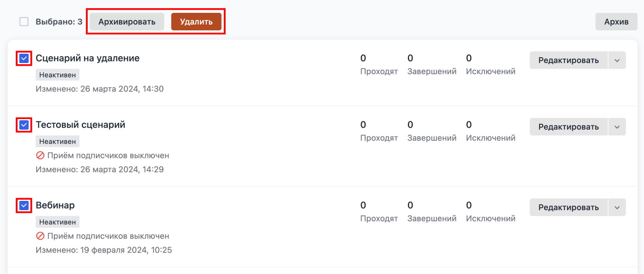The image size is (644, 274).
Task: Open the Архив section
Action: click(x=616, y=22)
